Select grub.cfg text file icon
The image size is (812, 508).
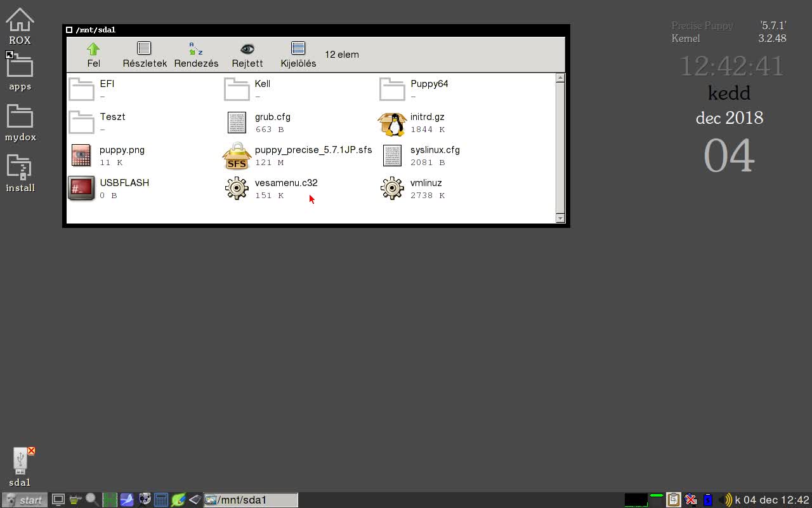tap(237, 123)
